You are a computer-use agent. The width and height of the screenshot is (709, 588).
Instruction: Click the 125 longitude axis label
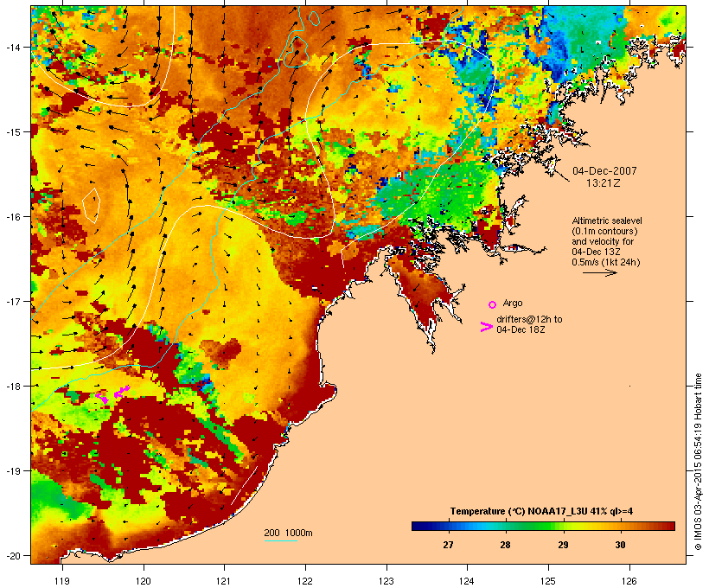(548, 581)
